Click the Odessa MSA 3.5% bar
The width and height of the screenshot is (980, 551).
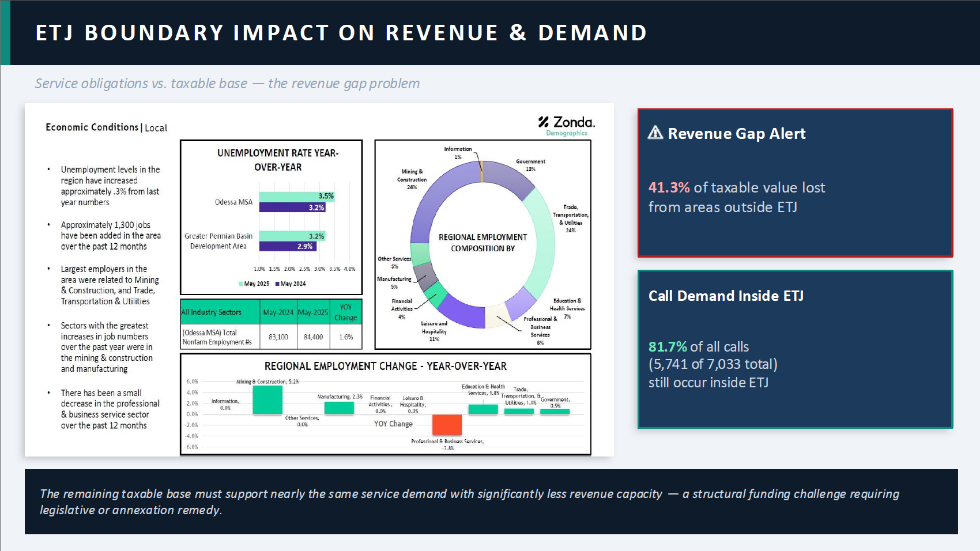click(296, 197)
